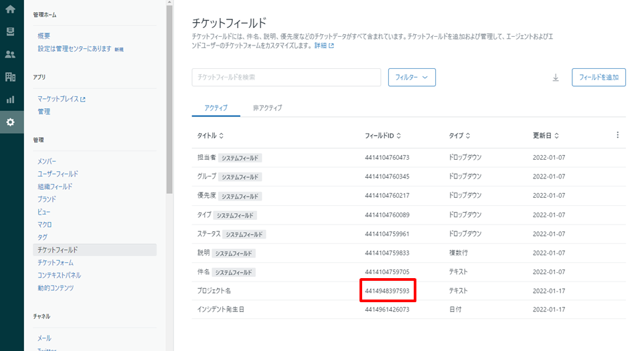The height and width of the screenshot is (351, 644).
Task: Open the Organizations building icon in sidebar
Action: click(10, 77)
